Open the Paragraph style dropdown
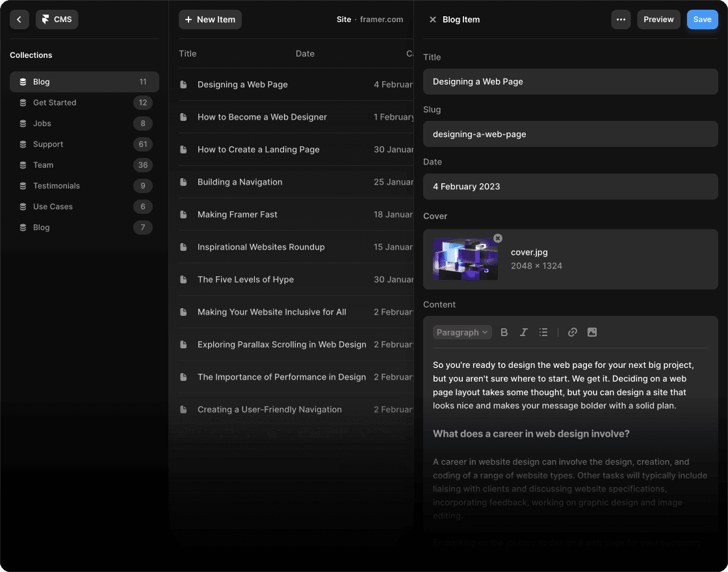 click(x=462, y=332)
